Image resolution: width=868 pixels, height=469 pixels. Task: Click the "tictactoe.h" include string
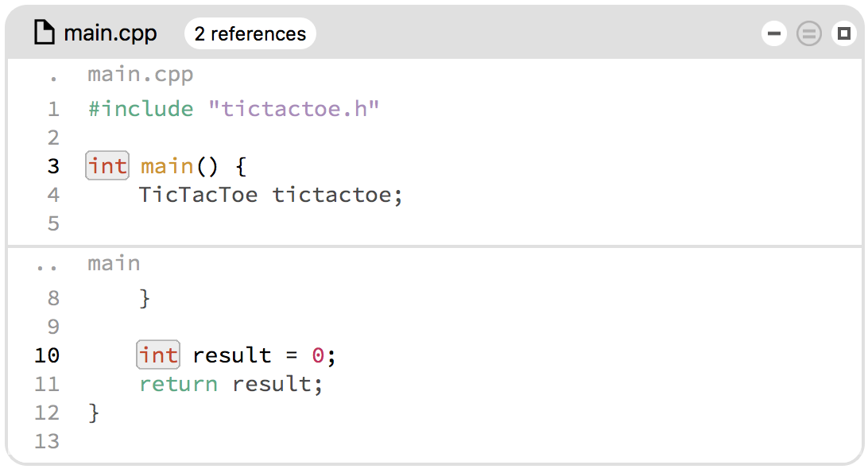[x=293, y=109]
